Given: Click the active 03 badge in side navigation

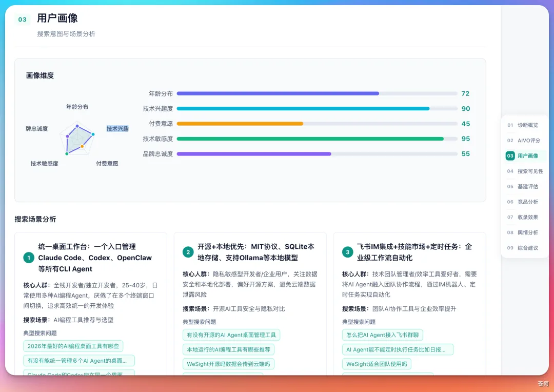Looking at the screenshot, I should [x=510, y=156].
